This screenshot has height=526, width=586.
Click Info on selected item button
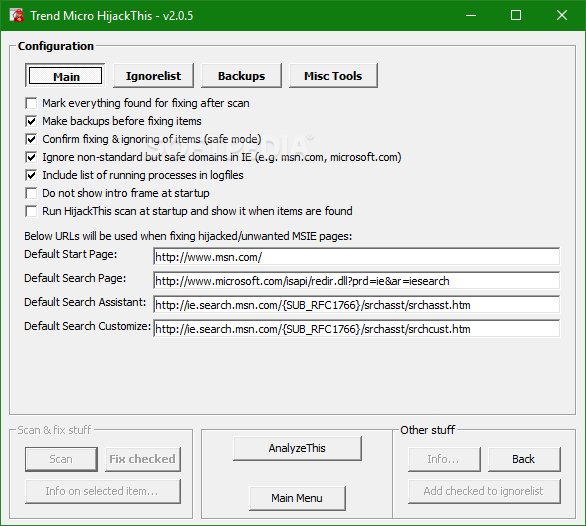pos(103,491)
